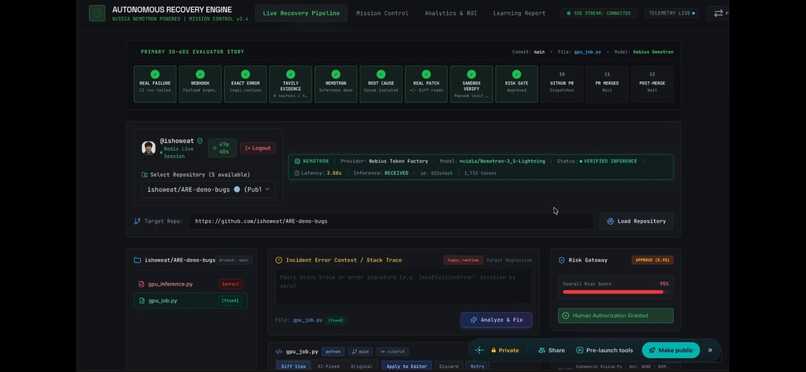Open gpu_job.py in the file list

tap(190, 300)
